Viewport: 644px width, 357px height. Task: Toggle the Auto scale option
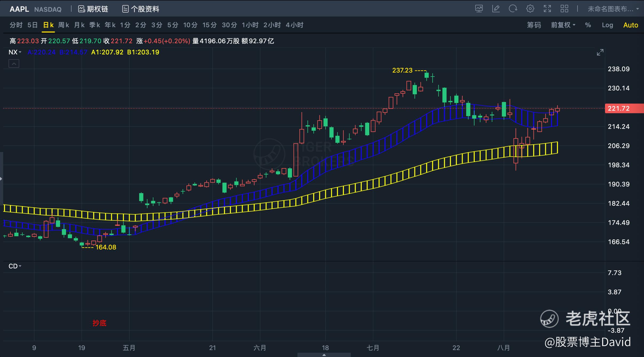pos(631,25)
